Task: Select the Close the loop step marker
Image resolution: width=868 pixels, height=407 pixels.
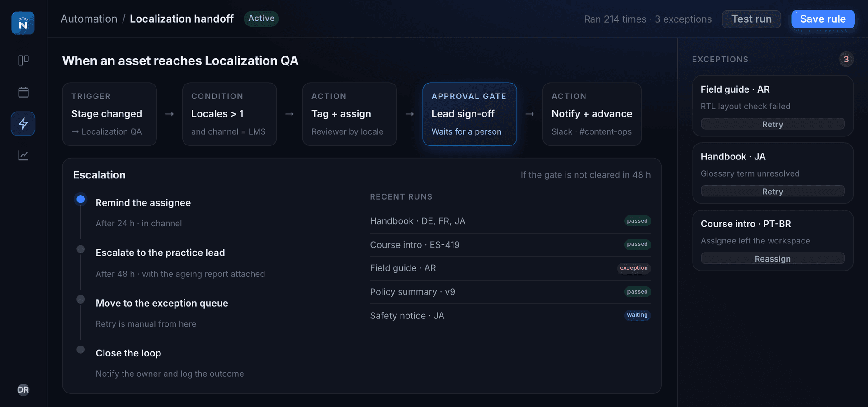Action: 80,350
